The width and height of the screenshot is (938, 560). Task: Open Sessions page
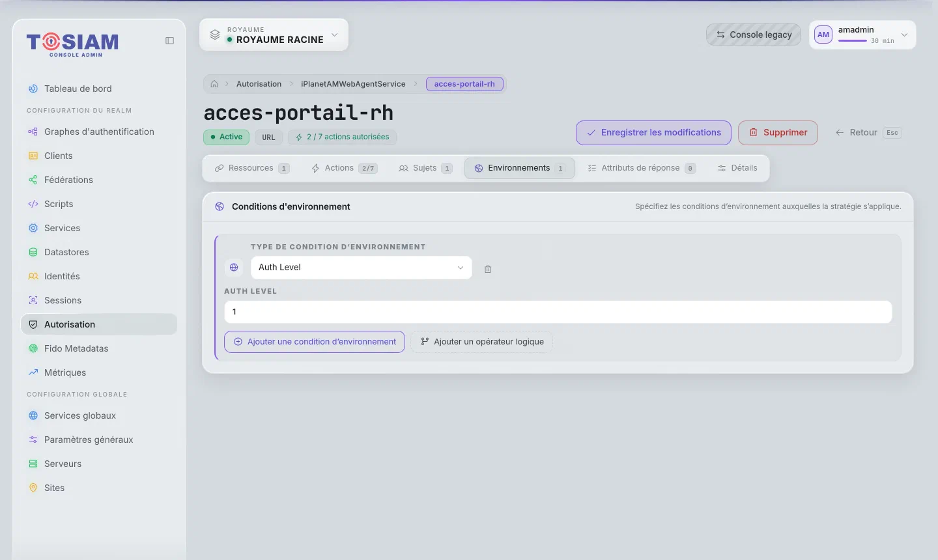point(99,300)
